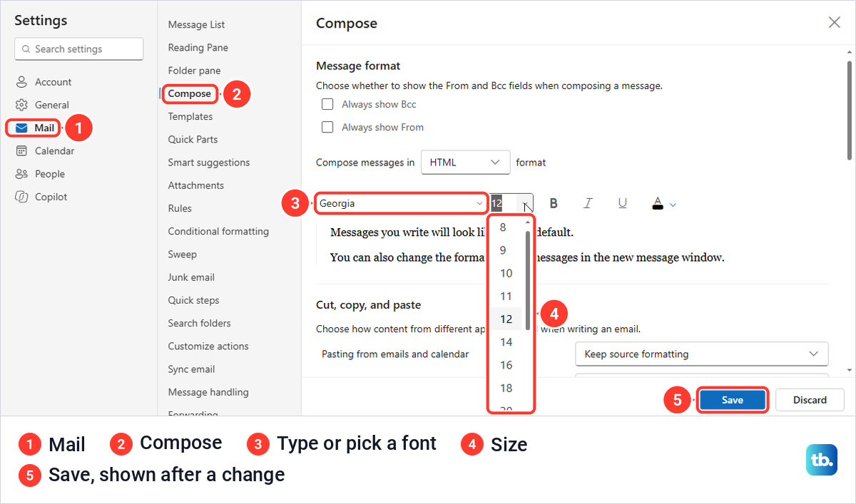Screen dimensions: 856x504
Task: Open Sweep settings
Action: (x=182, y=254)
